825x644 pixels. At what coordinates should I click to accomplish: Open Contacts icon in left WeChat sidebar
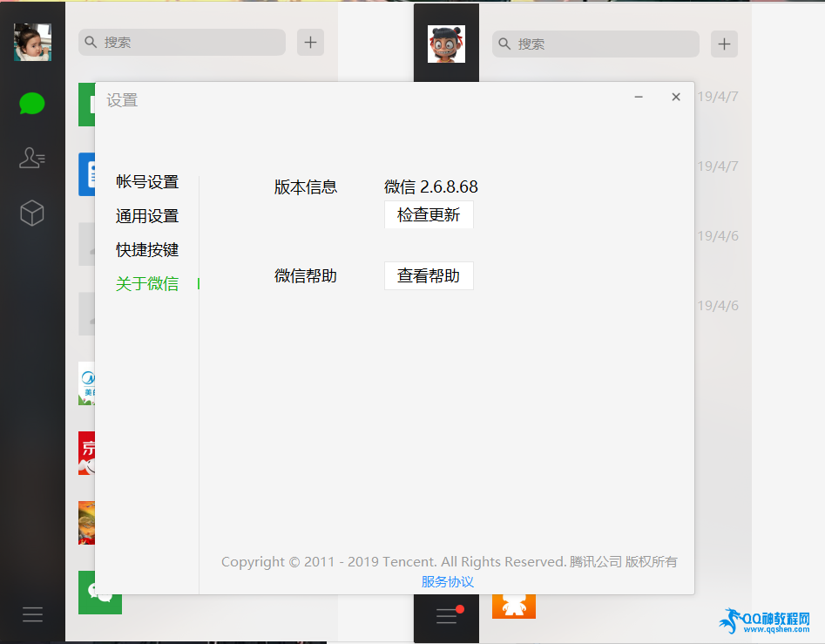(x=32, y=158)
